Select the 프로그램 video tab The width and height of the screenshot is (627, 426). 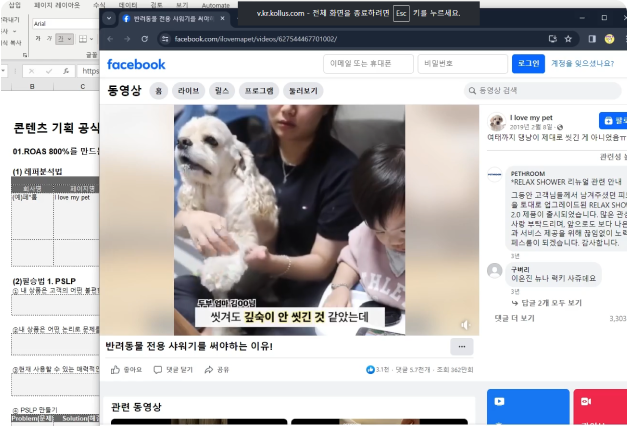click(259, 91)
